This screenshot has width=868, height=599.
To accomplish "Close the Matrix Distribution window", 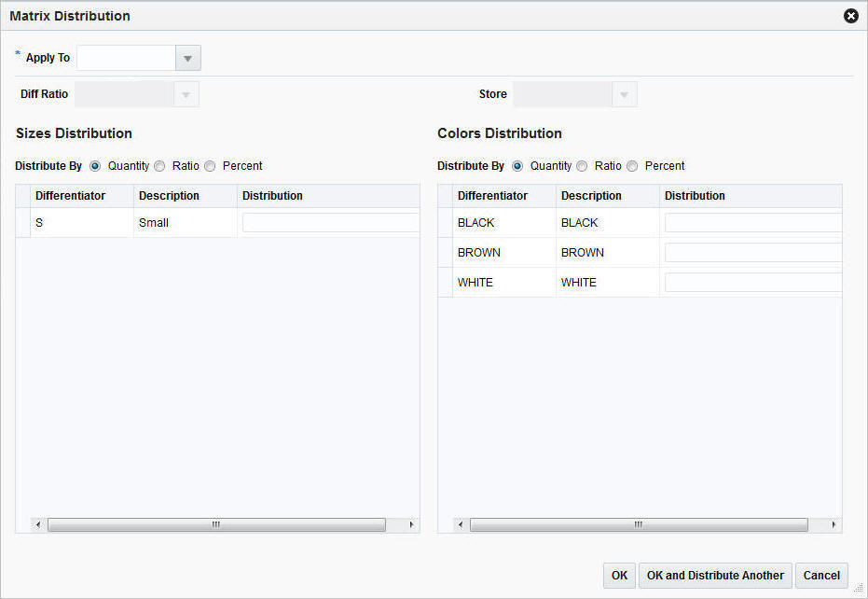I will click(x=850, y=15).
